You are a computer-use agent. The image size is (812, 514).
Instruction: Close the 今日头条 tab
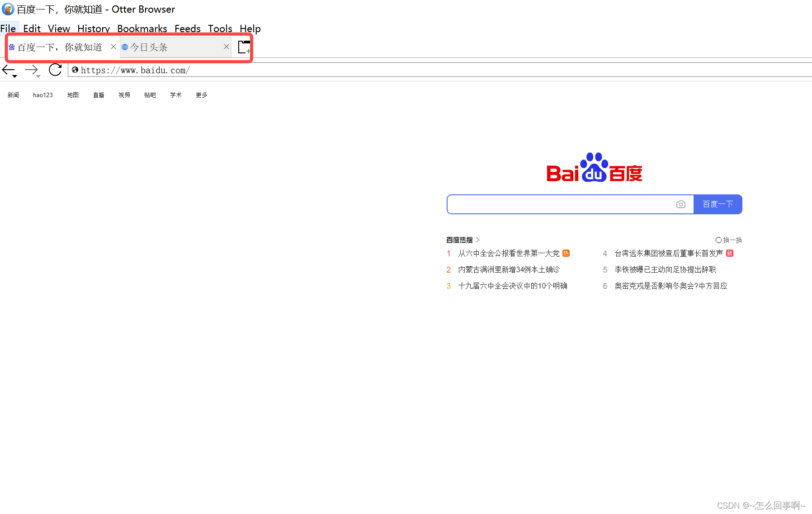click(227, 47)
